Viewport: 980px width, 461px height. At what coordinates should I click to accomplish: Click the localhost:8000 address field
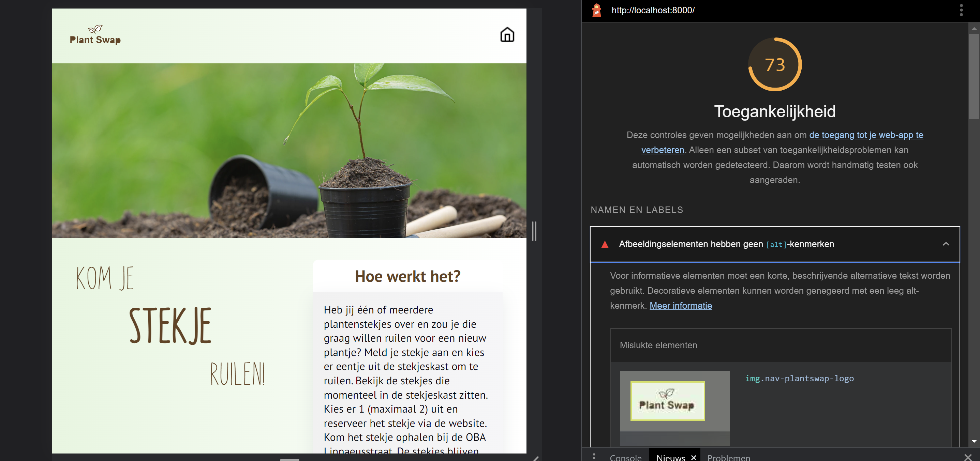click(x=653, y=10)
